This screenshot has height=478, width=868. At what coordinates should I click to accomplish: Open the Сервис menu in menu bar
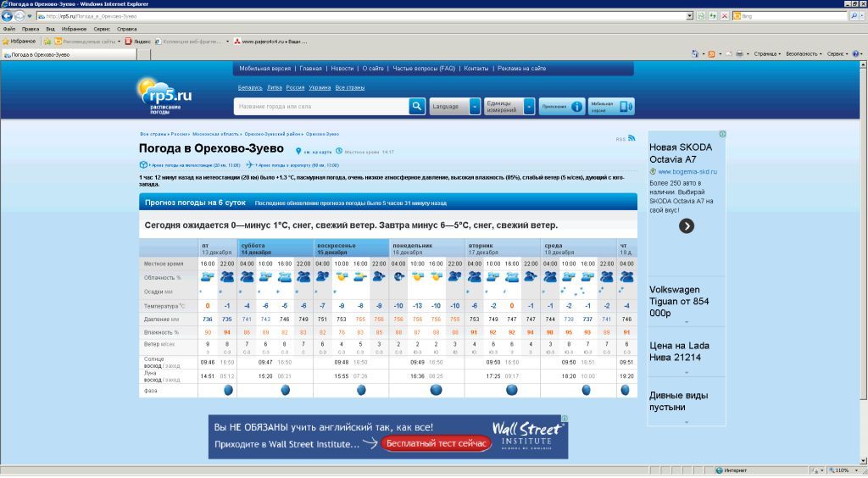(102, 29)
